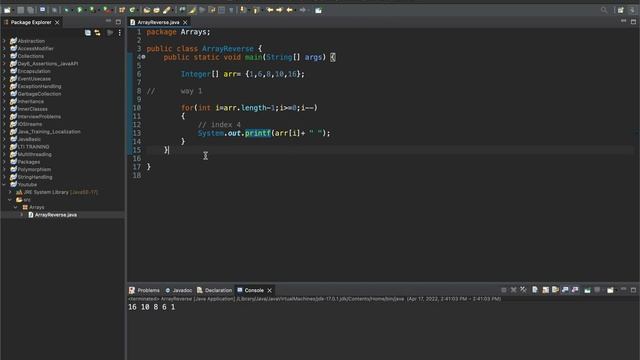This screenshot has height=360, width=640.
Task: Click the New Java Class icon
Action: coord(132,10)
